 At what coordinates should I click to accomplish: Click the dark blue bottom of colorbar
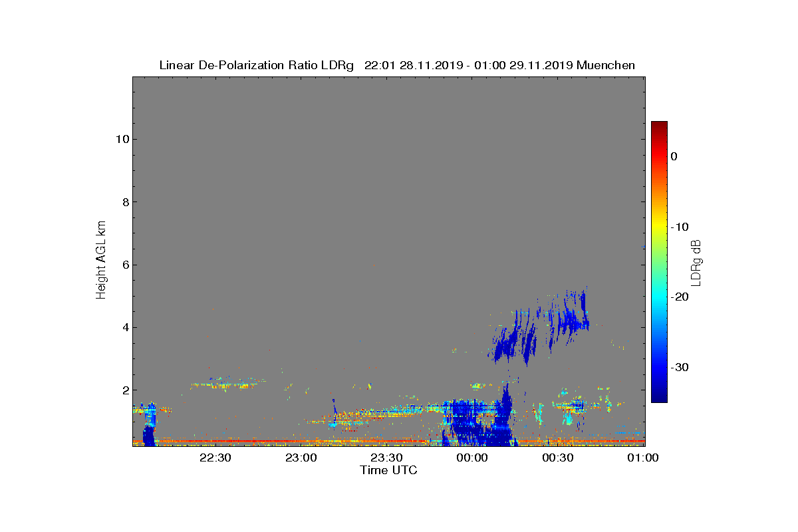pos(659,396)
